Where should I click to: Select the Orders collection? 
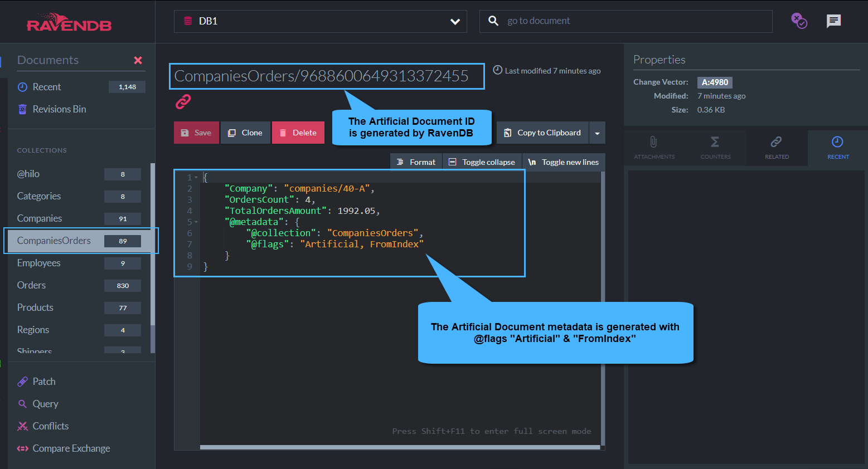tap(79, 285)
